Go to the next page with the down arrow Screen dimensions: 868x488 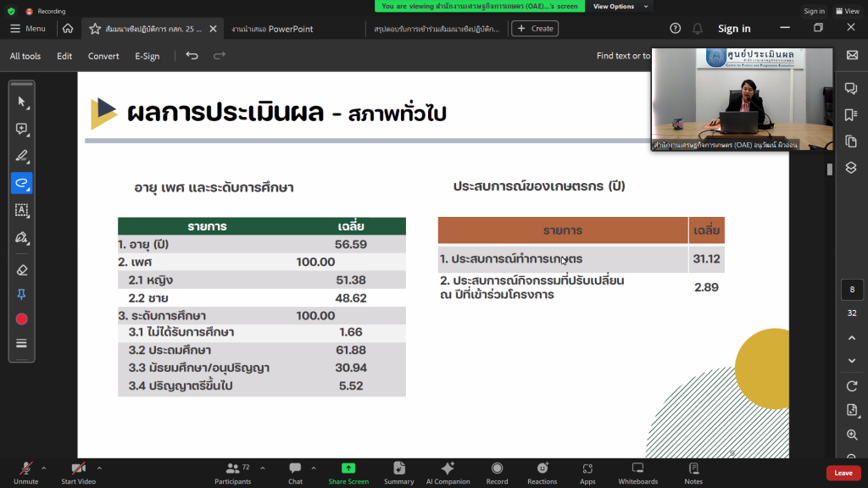[x=852, y=361]
